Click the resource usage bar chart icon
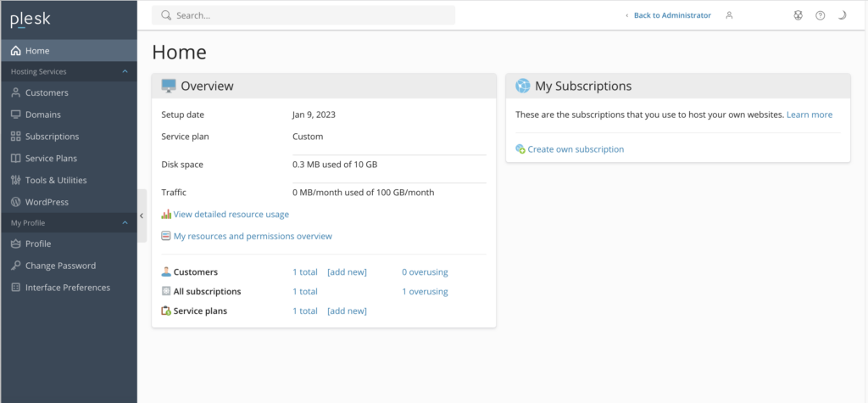868x403 pixels. click(x=166, y=214)
